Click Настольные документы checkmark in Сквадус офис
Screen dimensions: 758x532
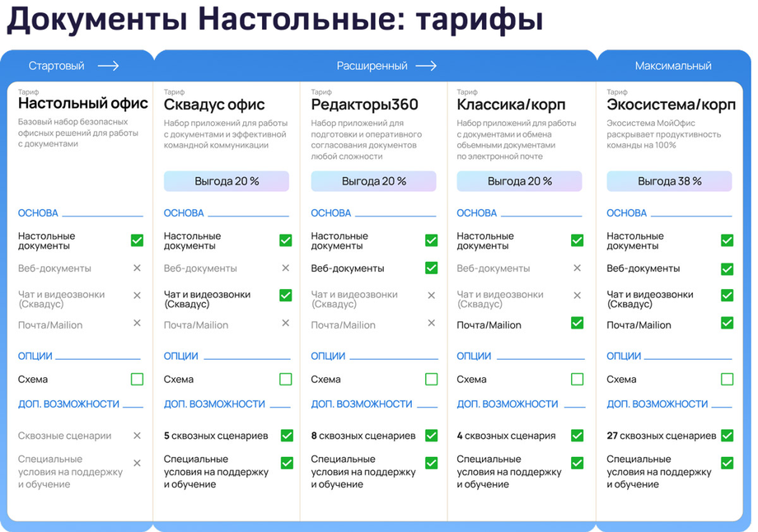click(285, 240)
